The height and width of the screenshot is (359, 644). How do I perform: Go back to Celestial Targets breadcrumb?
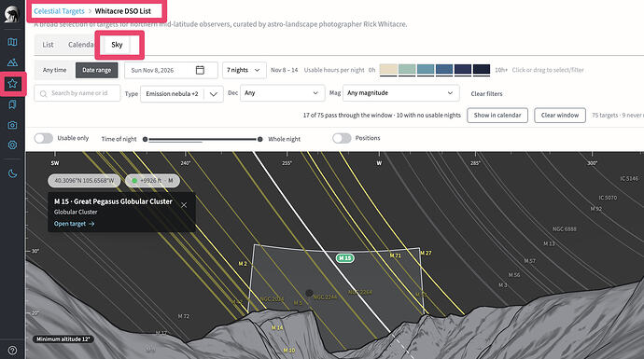[59, 11]
